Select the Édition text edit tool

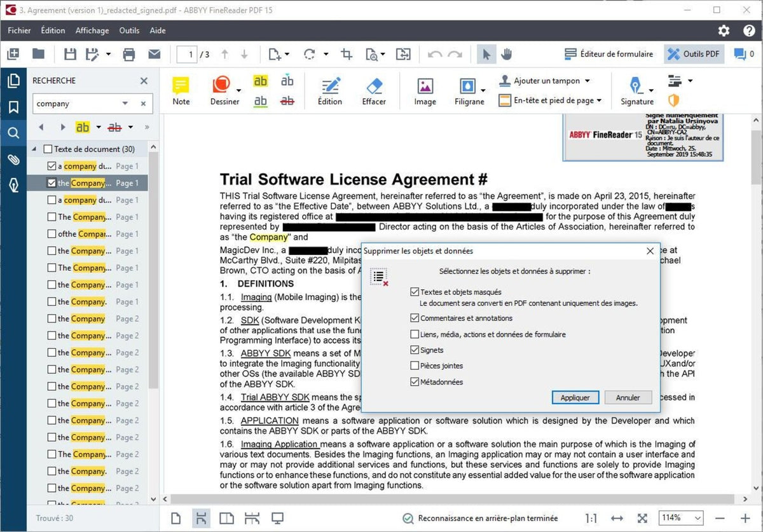(330, 91)
